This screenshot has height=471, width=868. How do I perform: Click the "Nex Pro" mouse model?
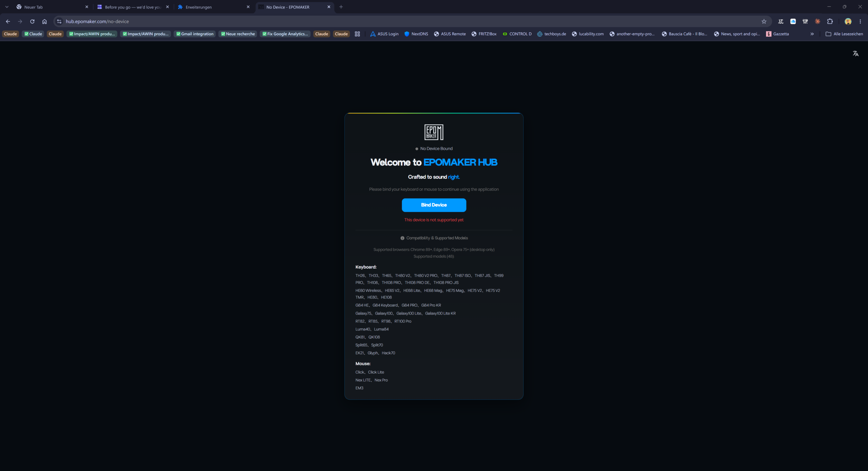pyautogui.click(x=381, y=380)
